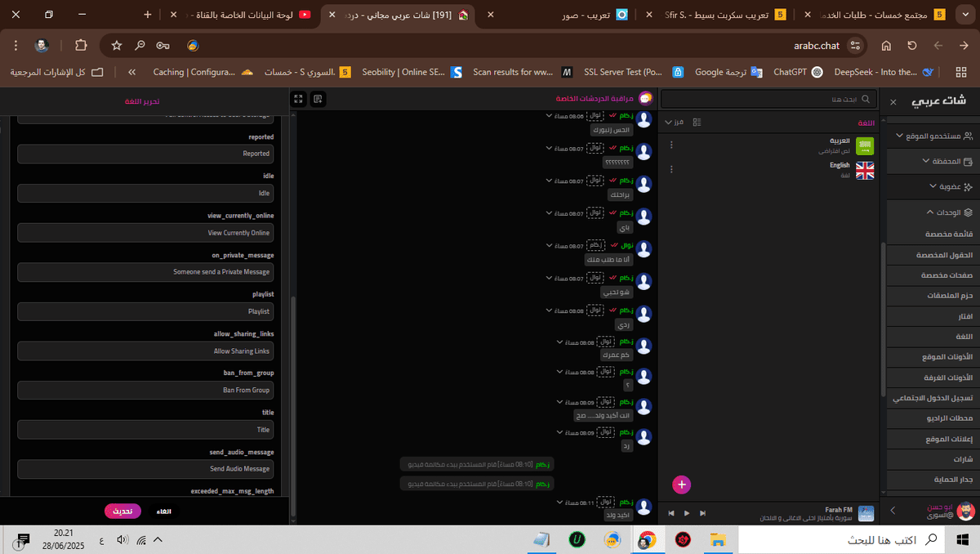
Task: Open the فرز sort dropdown
Action: 675,122
